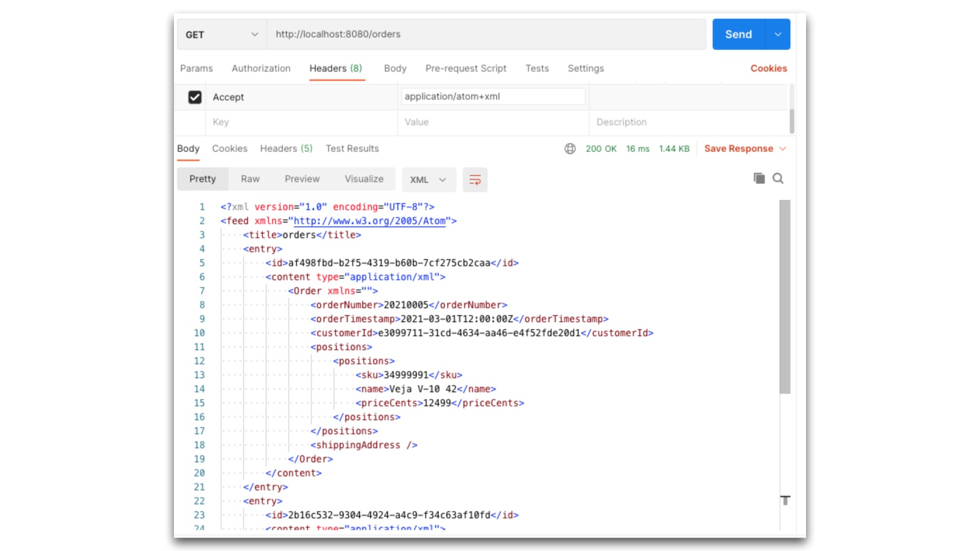Open the response Cookies tab

coord(230,149)
